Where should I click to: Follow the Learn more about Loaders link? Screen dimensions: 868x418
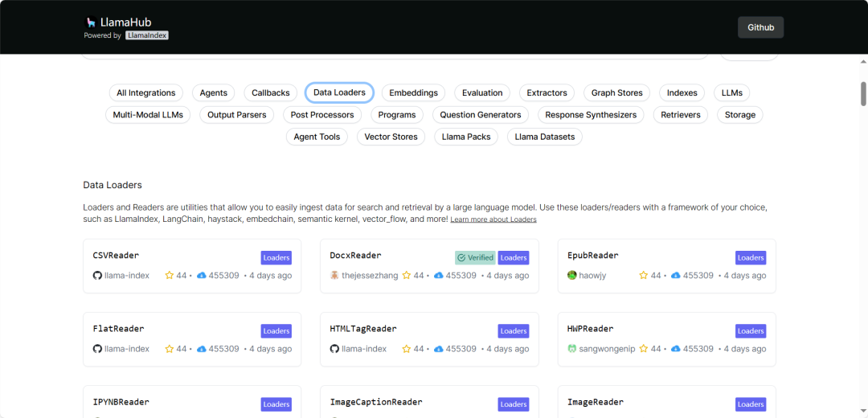(493, 219)
